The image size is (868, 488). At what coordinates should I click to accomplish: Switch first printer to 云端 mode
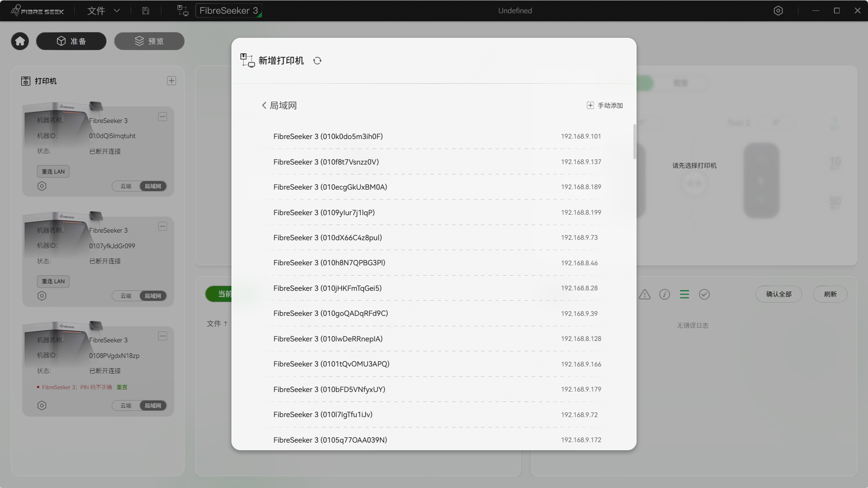click(126, 186)
